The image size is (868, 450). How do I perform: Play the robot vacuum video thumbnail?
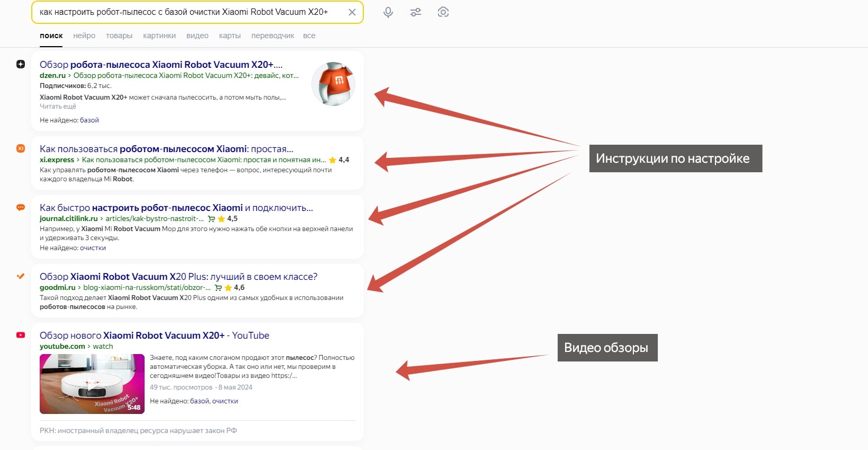click(x=92, y=384)
